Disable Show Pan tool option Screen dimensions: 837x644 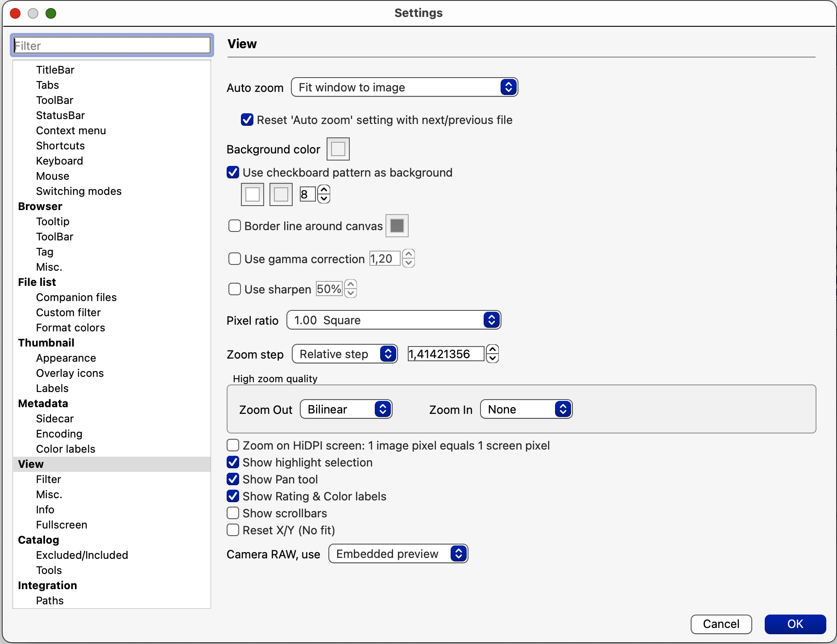[x=233, y=479]
